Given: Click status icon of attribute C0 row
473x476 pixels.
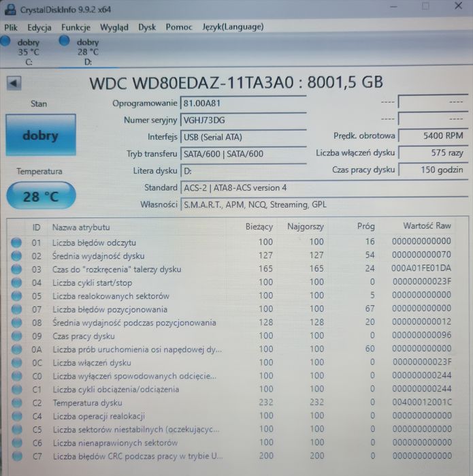Looking at the screenshot, I should click(x=17, y=376).
